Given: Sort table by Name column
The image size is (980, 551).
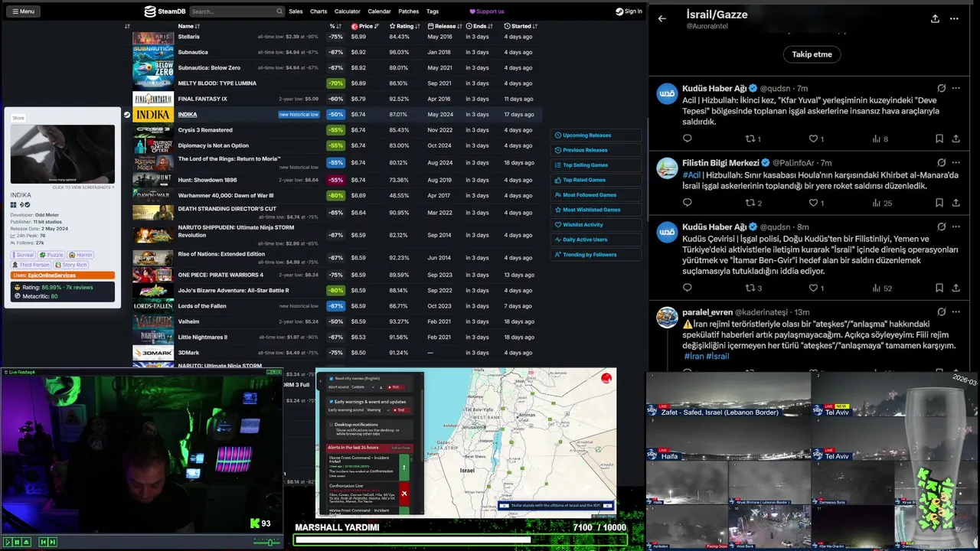Looking at the screenshot, I should [188, 26].
